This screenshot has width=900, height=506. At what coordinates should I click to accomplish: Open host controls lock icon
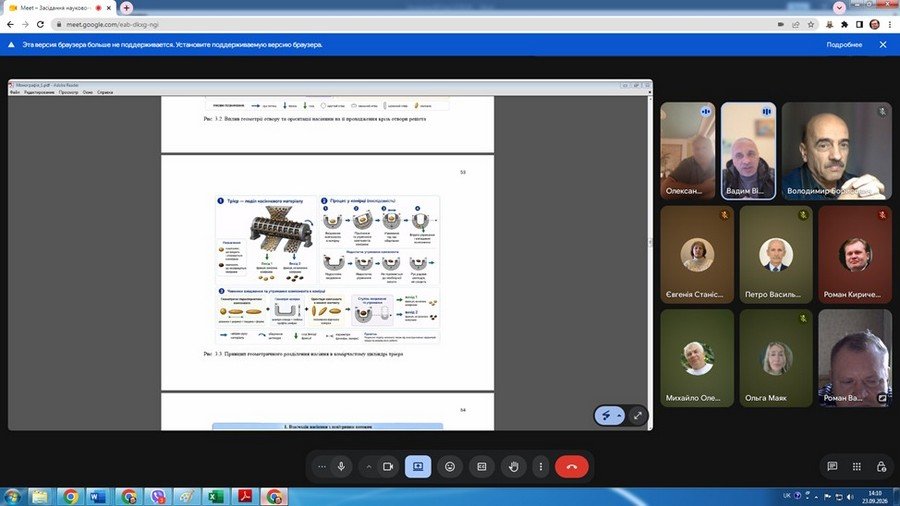pyautogui.click(x=881, y=466)
